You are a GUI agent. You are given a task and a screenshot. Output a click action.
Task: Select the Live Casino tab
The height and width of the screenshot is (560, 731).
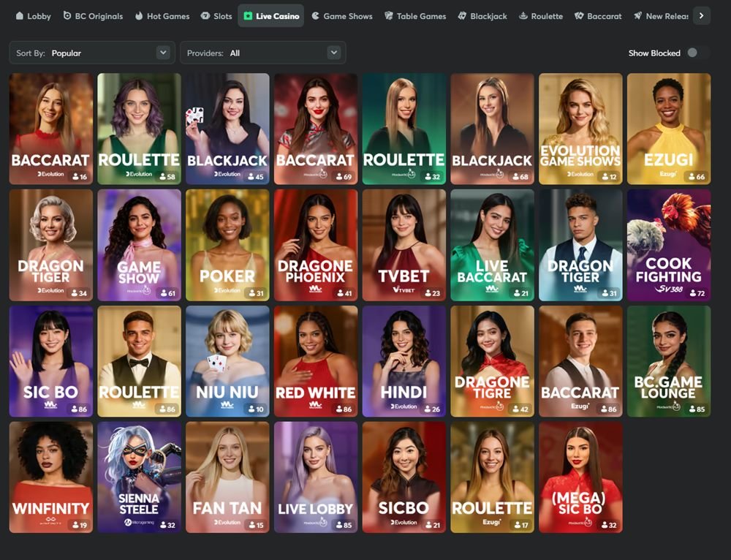[271, 16]
